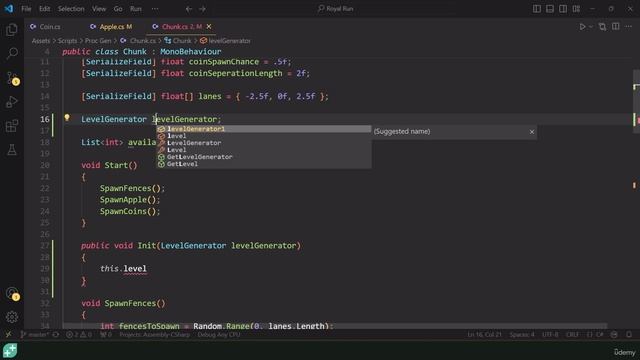This screenshot has width=640, height=360.
Task: Open the Go menu
Action: (118, 9)
